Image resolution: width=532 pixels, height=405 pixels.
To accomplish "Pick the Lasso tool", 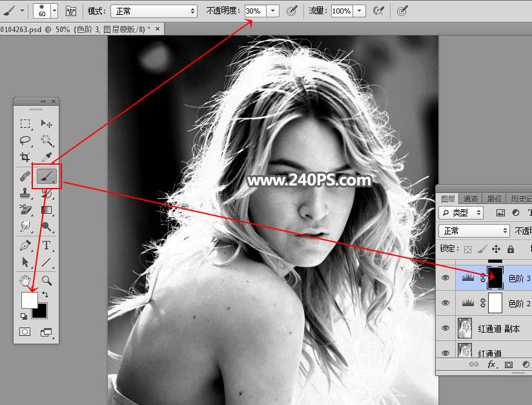I will [25, 140].
